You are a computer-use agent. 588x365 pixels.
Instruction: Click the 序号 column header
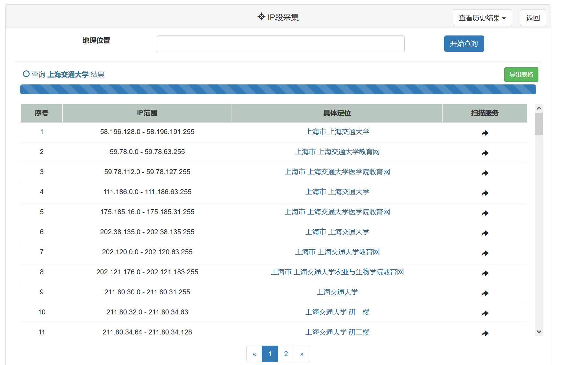coord(41,113)
